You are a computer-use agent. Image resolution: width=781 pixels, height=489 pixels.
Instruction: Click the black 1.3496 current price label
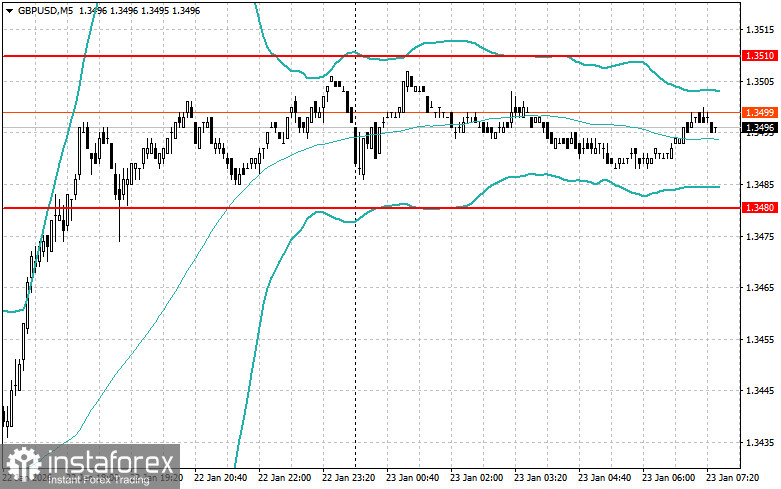760,128
